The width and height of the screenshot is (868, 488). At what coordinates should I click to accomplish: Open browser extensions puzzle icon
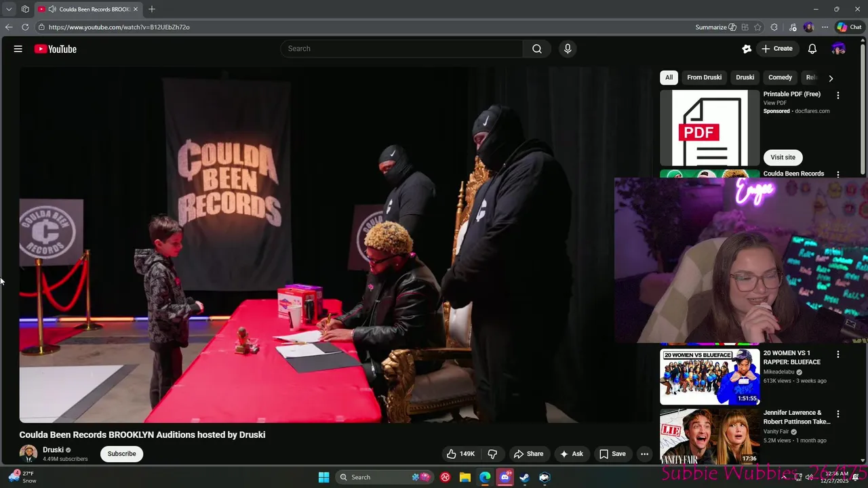(x=774, y=27)
